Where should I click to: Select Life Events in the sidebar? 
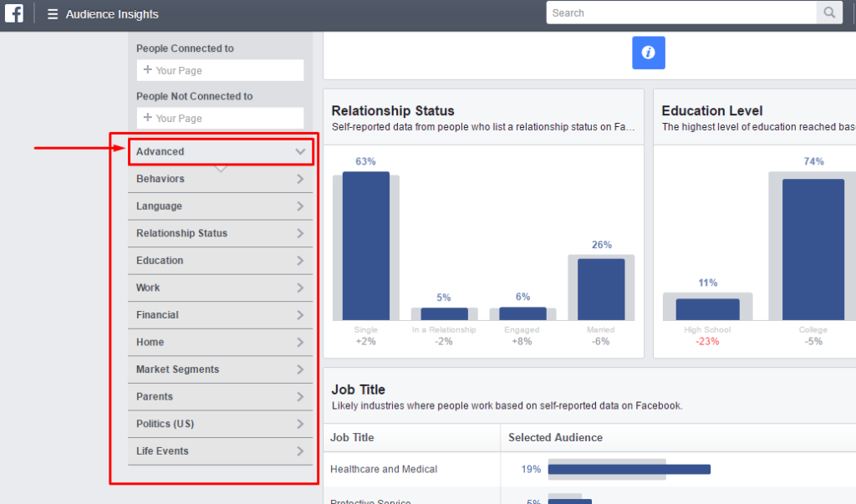(x=162, y=451)
